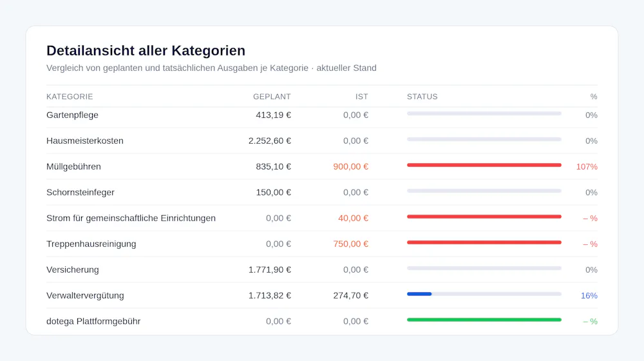Select the Müllgebühren category label
The image size is (644, 361).
73,166
